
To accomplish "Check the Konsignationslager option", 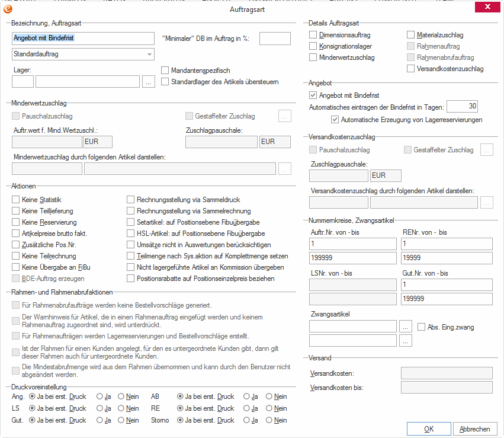I will pos(313,46).
